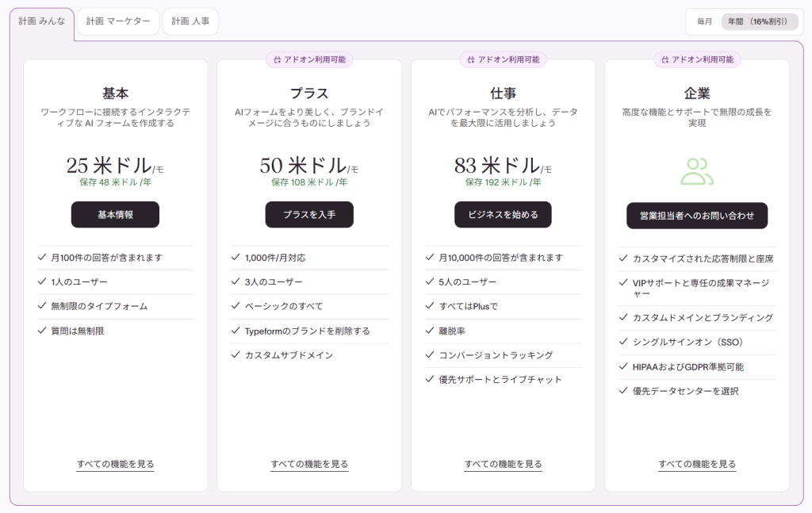Switch billing to 毎月
The width and height of the screenshot is (812, 513).
click(x=704, y=21)
